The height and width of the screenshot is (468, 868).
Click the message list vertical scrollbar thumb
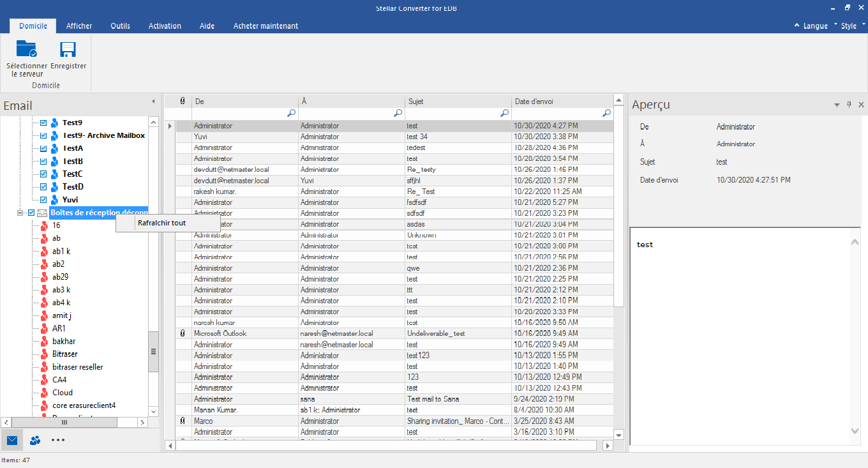pyautogui.click(x=618, y=208)
